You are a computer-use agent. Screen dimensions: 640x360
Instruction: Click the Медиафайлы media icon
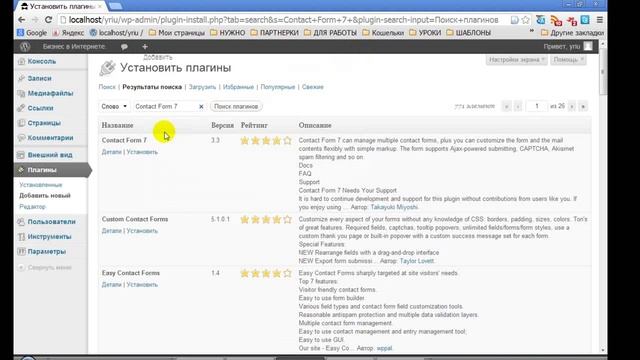tap(21, 93)
